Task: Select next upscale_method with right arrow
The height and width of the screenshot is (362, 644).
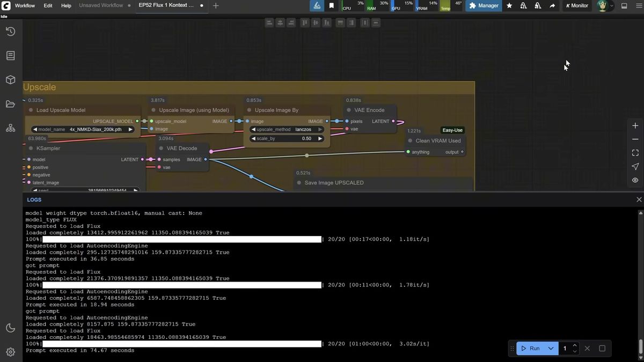Action: coord(320,129)
